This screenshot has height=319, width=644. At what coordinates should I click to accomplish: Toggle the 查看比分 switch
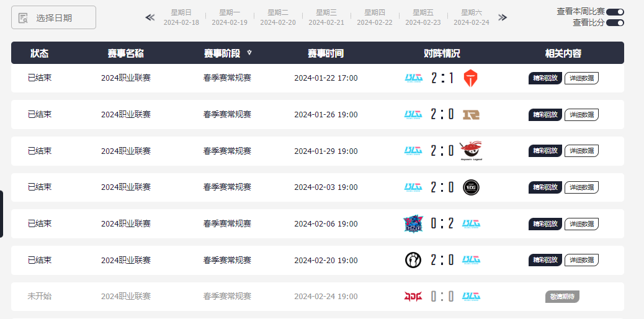[615, 22]
